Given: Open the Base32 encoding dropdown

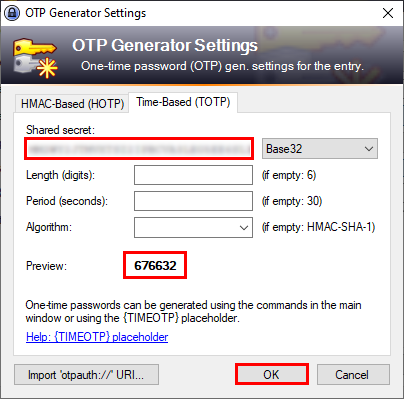Looking at the screenshot, I should coord(320,149).
